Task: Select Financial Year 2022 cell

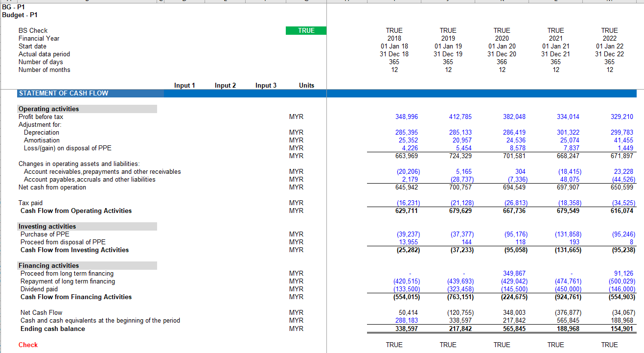Action: [610, 38]
